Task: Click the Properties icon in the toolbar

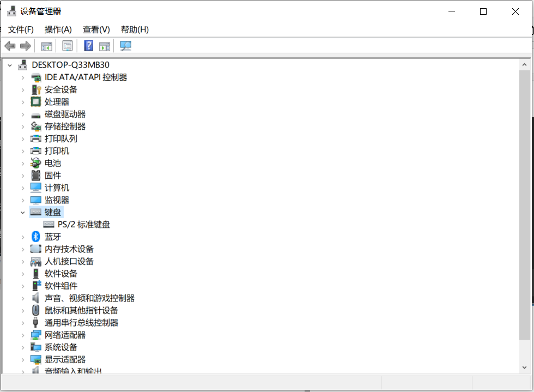Action: point(68,45)
